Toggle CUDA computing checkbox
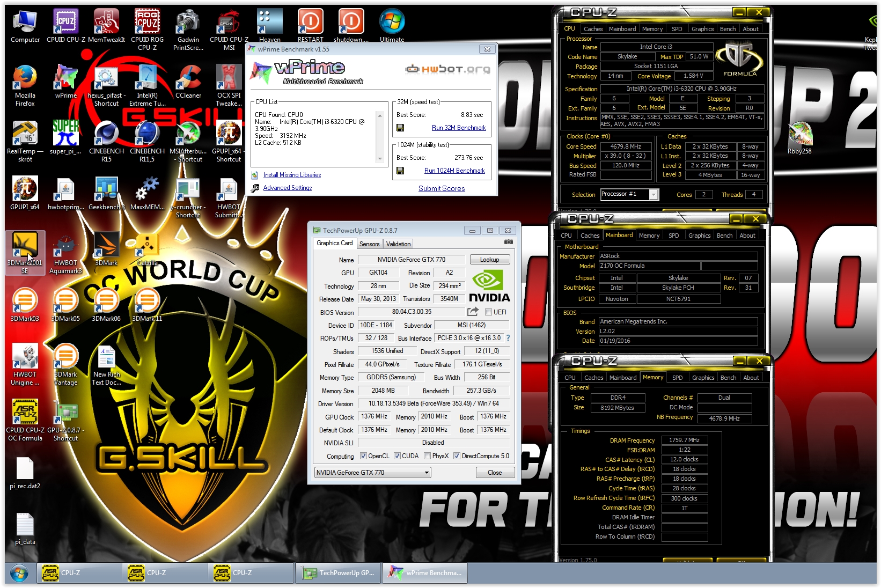This screenshot has height=588, width=881. [x=397, y=456]
